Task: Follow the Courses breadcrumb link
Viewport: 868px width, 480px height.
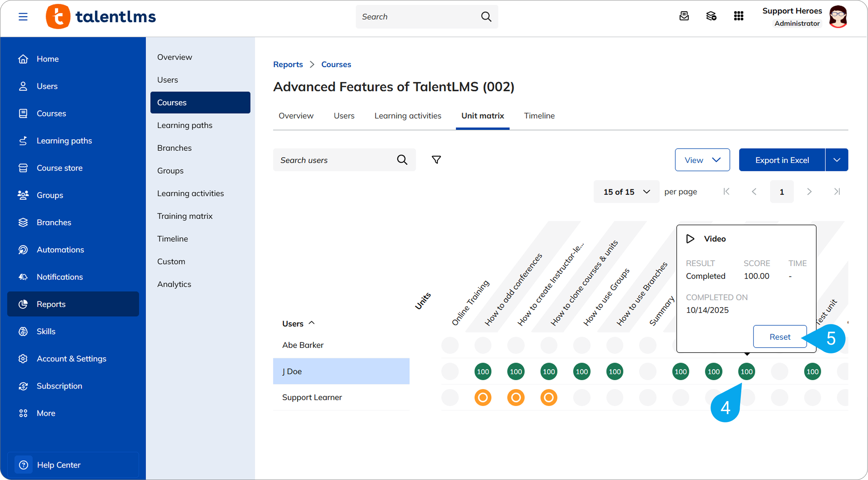Action: coord(336,64)
